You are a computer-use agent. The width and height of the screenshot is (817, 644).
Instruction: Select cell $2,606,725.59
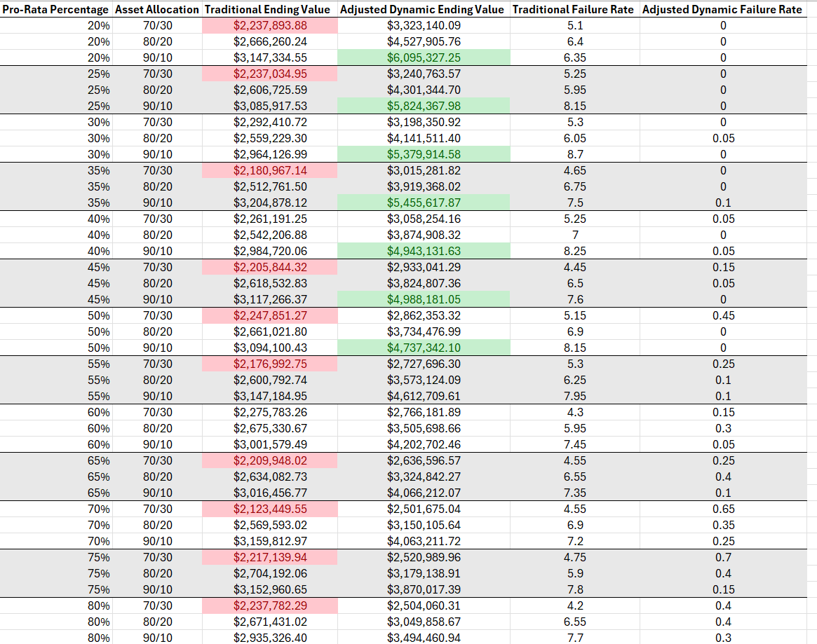(269, 90)
